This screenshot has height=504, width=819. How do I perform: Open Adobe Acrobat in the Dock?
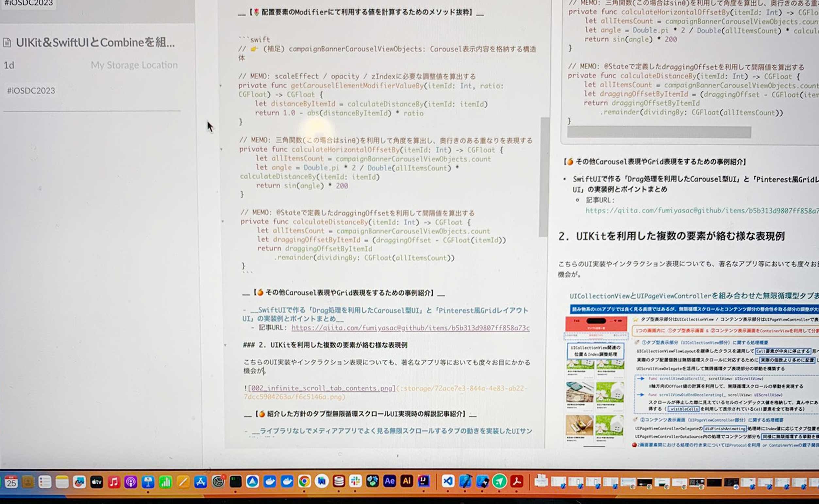click(x=517, y=481)
